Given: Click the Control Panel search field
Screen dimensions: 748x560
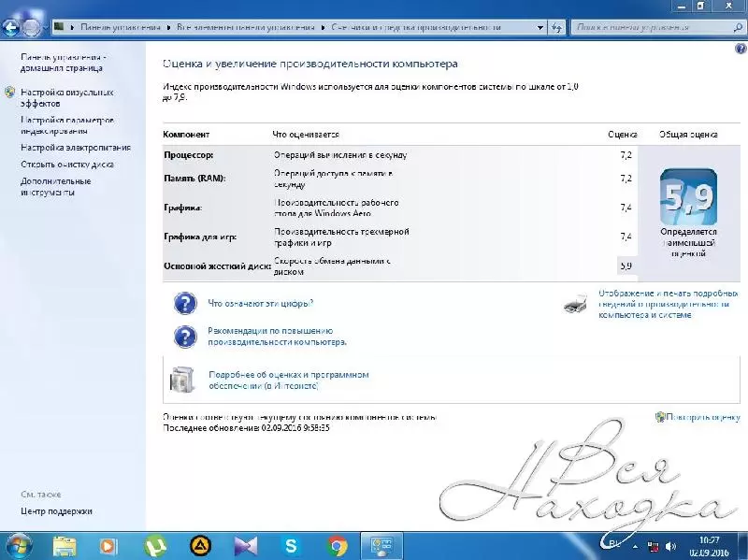Looking at the screenshot, I should tap(645, 28).
